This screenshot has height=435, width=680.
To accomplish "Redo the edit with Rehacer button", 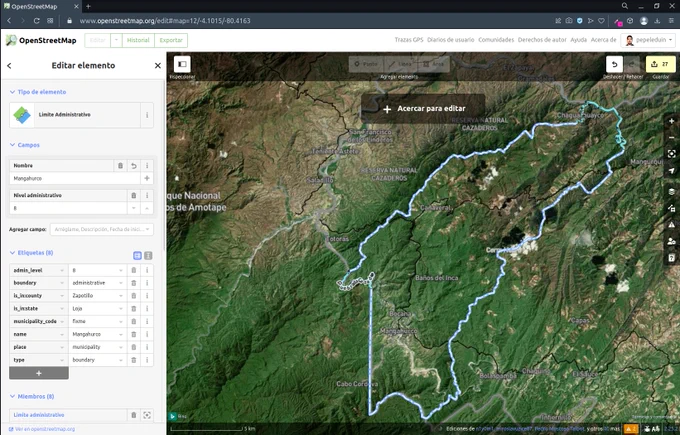I will point(631,64).
